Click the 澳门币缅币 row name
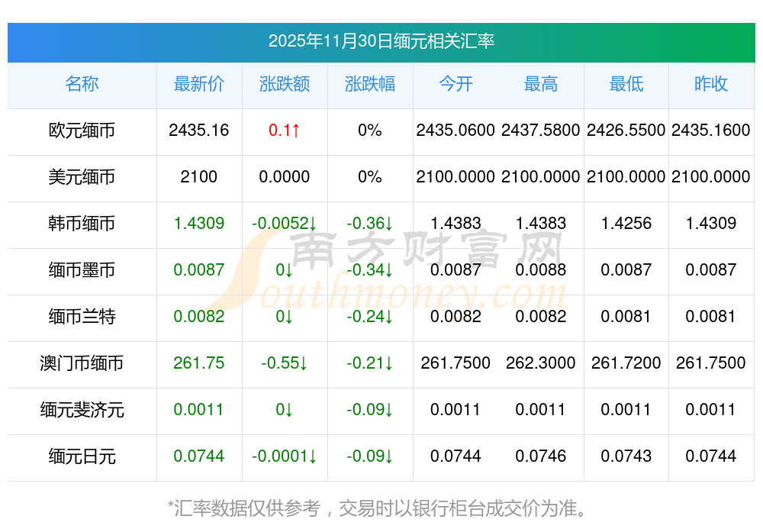 82,363
